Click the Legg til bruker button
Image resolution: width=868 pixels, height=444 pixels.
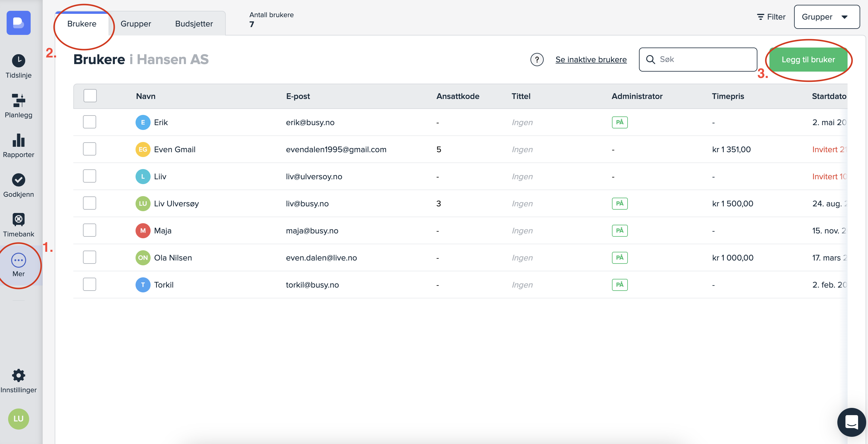click(808, 60)
